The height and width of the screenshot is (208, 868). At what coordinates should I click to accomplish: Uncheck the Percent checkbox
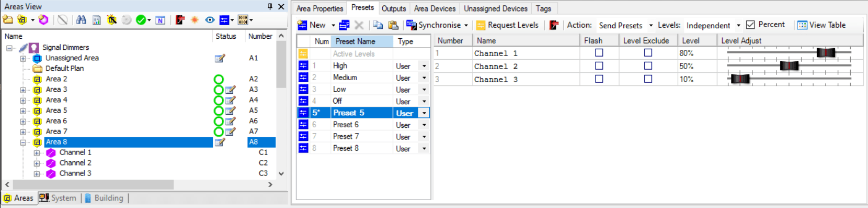tap(750, 25)
